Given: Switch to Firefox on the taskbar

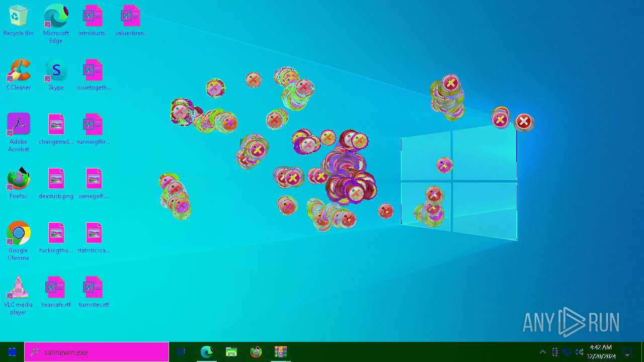Looking at the screenshot, I should [x=256, y=352].
